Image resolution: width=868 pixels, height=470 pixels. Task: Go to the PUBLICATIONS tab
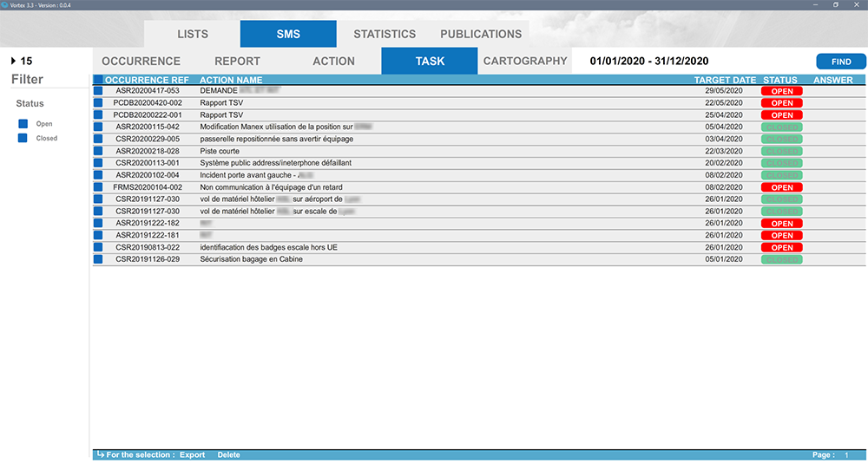481,34
